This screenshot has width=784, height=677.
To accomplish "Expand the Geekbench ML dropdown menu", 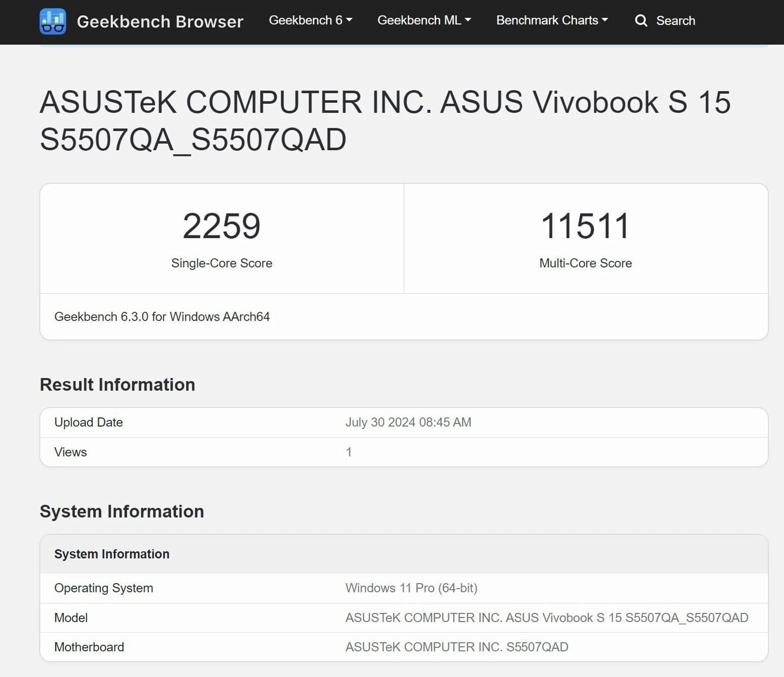I will click(x=424, y=20).
